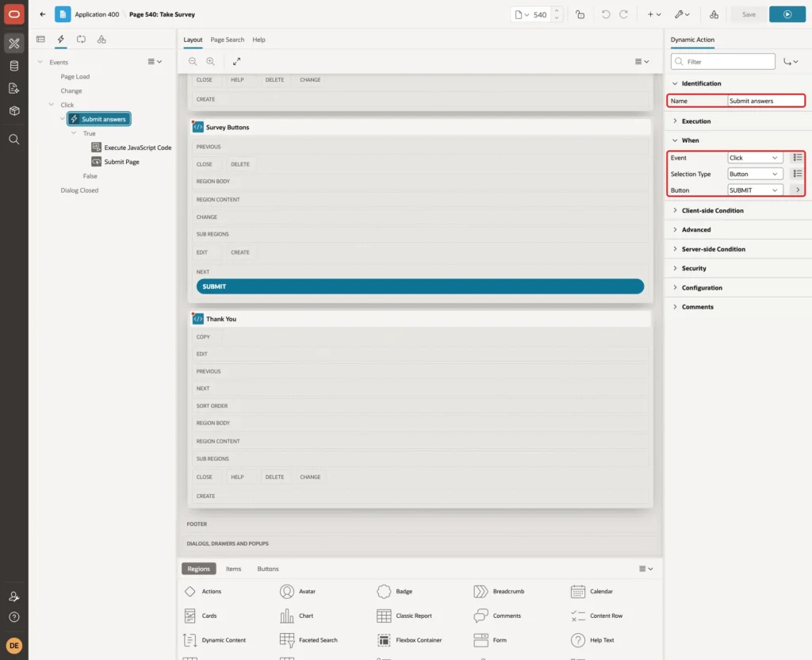Go to the SUBMIT button component
Viewport: 812px width, 660px height.
click(798, 190)
